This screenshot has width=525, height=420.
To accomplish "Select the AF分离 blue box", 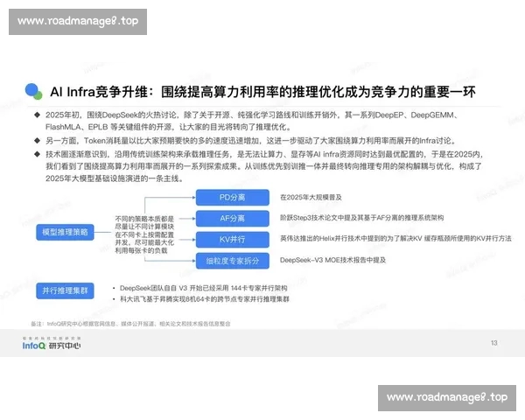I will (x=233, y=219).
